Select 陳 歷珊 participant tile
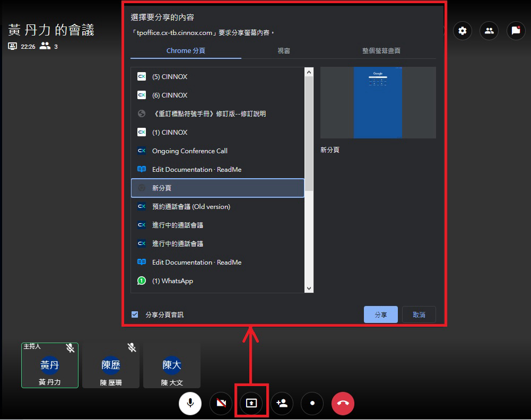The height and width of the screenshot is (420, 531). point(111,365)
